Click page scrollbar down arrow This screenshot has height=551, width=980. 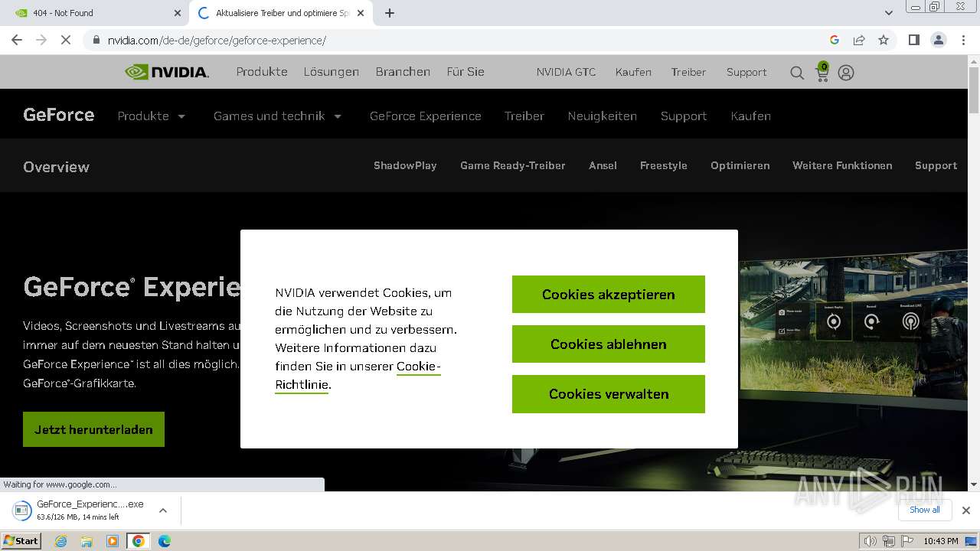[x=974, y=484]
